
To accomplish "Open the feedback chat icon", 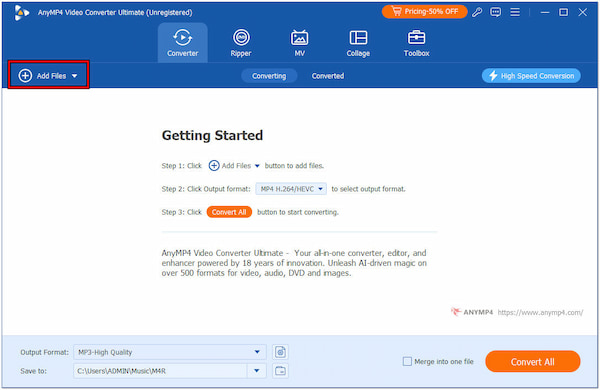I will tap(496, 12).
